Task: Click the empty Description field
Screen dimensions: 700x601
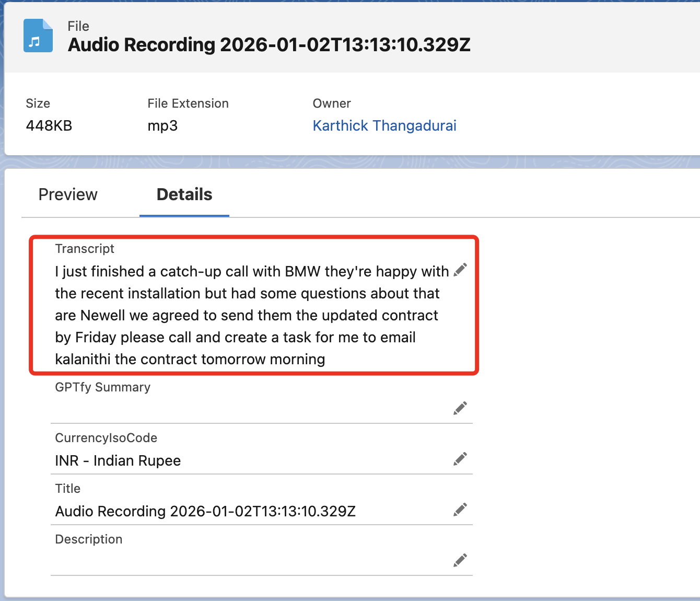Action: (251, 561)
